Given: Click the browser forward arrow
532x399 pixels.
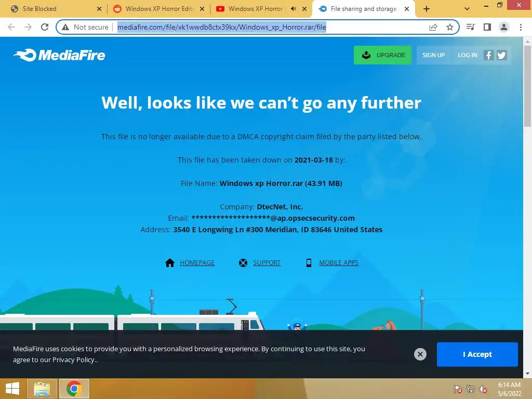Looking at the screenshot, I should (x=28, y=27).
